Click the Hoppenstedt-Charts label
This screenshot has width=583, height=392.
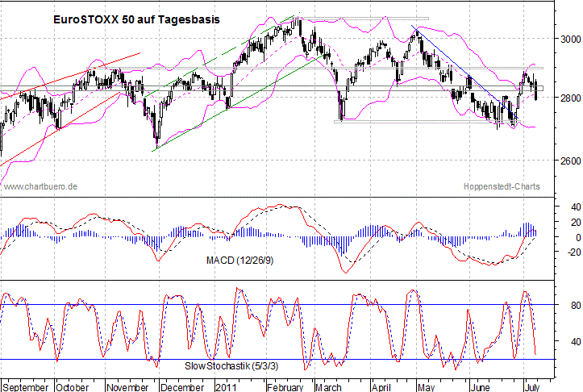coord(502,186)
